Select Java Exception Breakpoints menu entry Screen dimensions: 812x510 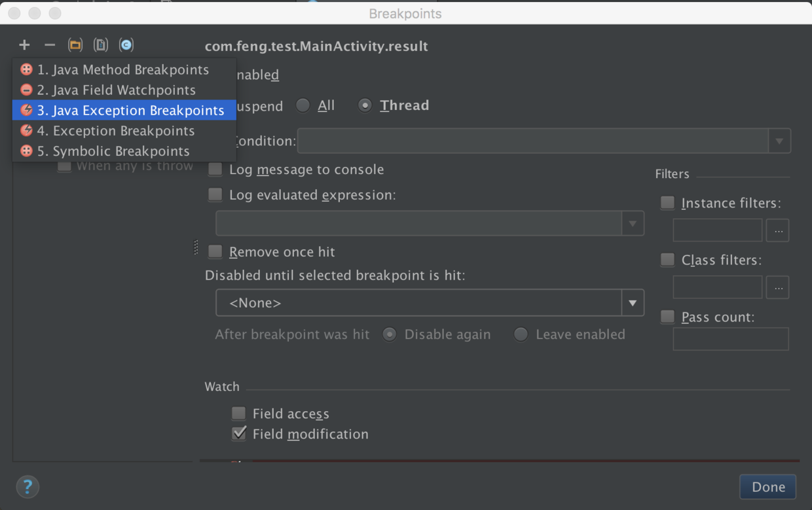[130, 110]
